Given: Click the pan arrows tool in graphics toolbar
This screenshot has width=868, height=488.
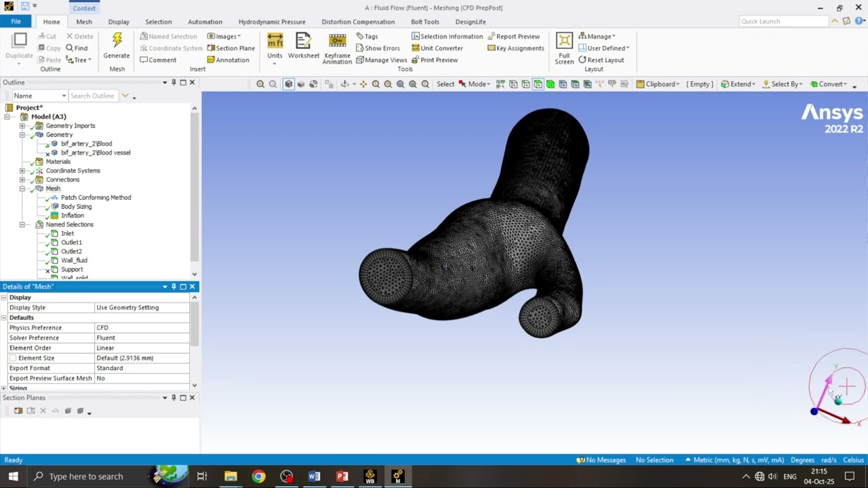Looking at the screenshot, I should 363,84.
